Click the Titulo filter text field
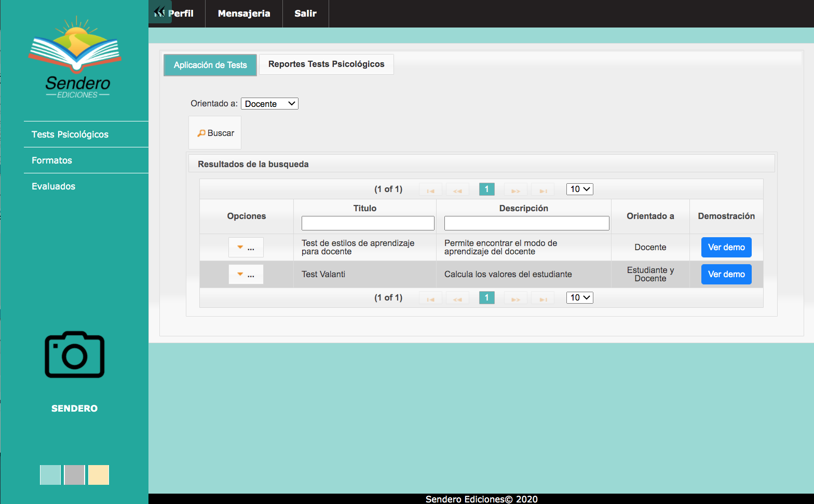The width and height of the screenshot is (814, 504). 368,223
